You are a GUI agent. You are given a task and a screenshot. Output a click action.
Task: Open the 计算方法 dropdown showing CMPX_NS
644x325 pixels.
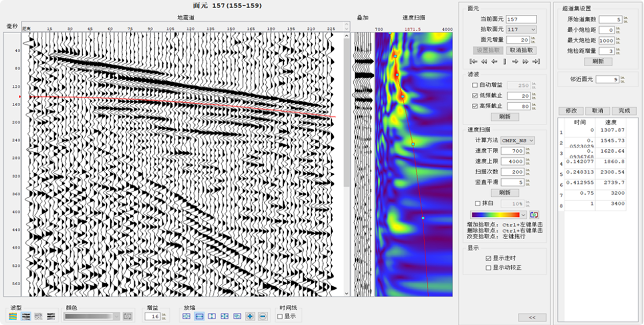[x=518, y=141]
